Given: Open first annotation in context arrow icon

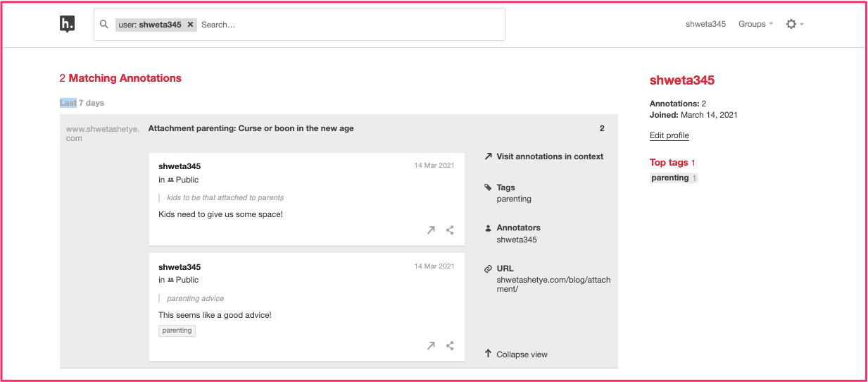Looking at the screenshot, I should coord(431,230).
